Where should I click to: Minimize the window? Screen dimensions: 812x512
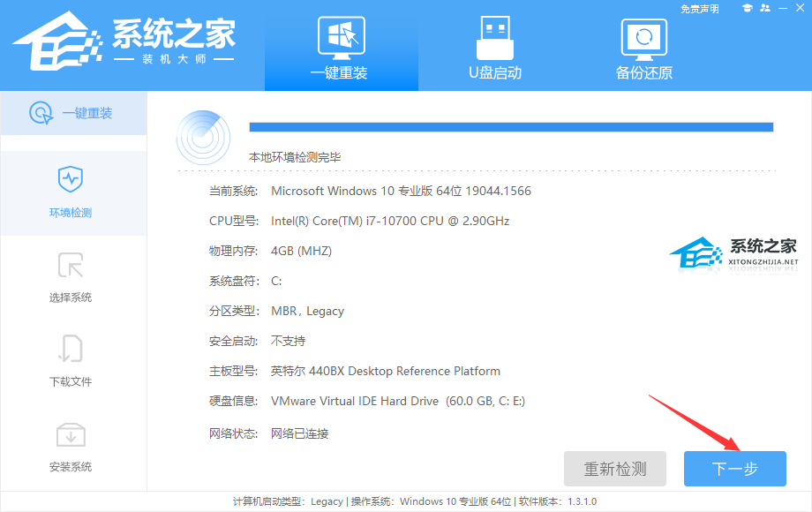pyautogui.click(x=783, y=8)
